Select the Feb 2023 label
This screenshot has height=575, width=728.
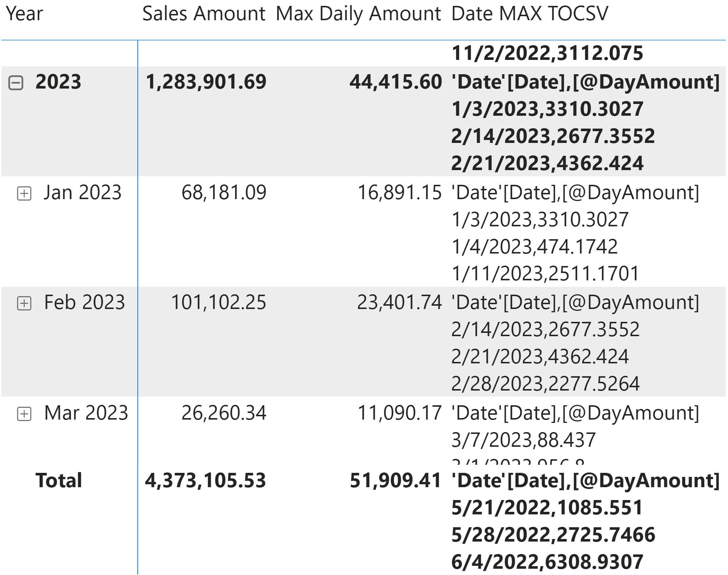point(85,302)
